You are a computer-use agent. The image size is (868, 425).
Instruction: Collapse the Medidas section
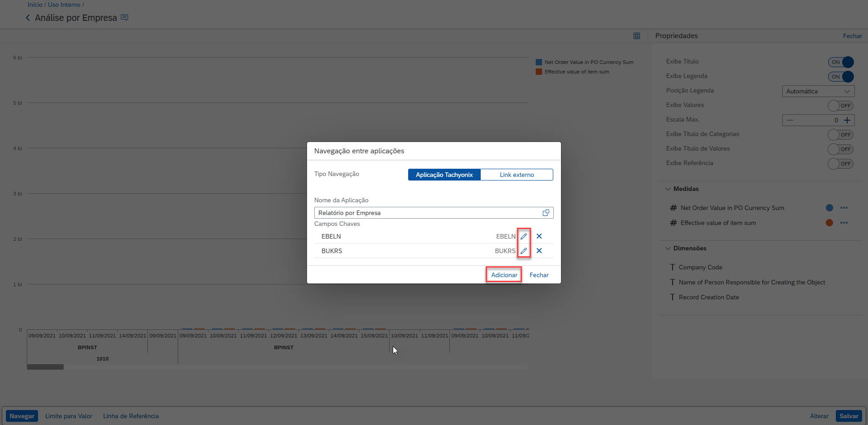click(668, 189)
